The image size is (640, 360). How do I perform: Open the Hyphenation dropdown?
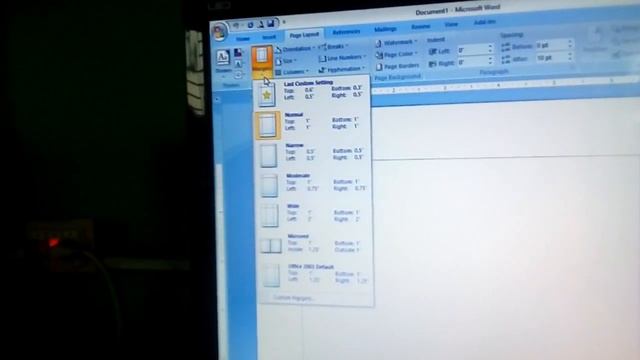click(x=342, y=69)
